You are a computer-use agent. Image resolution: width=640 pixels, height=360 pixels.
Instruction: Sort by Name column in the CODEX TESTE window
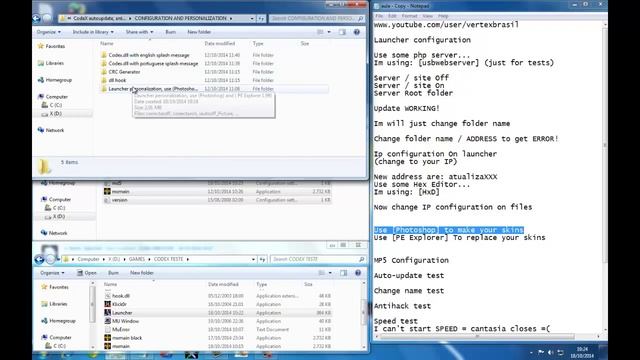point(110,284)
